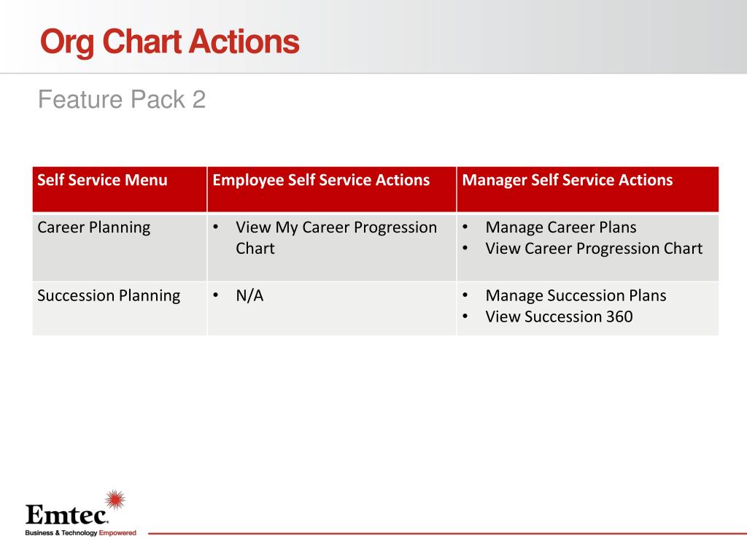The image size is (747, 560).
Task: Click the Manage Career Plans item
Action: click(x=561, y=227)
